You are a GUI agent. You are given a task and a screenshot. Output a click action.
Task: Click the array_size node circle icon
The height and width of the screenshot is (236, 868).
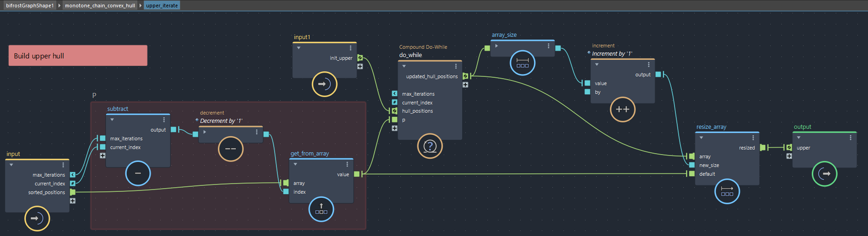(x=522, y=63)
